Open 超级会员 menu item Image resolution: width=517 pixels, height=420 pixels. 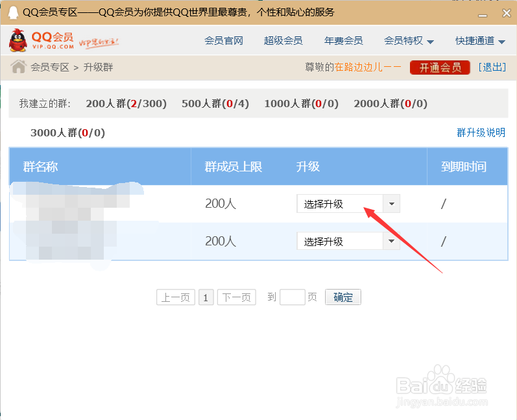283,41
